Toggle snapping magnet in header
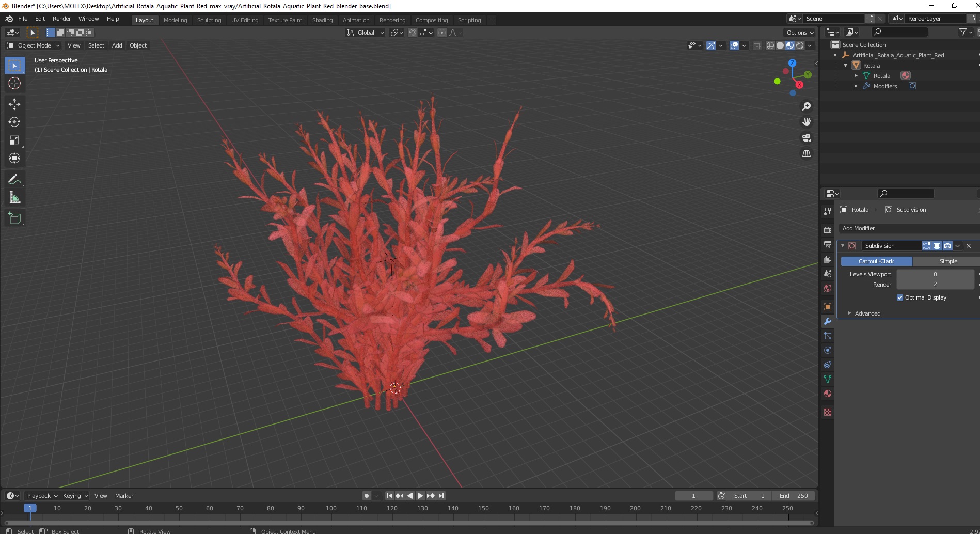The width and height of the screenshot is (980, 534). click(413, 33)
